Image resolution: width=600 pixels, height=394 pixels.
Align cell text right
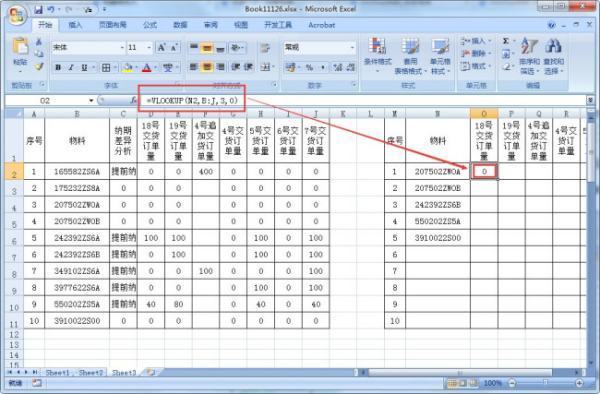[x=220, y=67]
